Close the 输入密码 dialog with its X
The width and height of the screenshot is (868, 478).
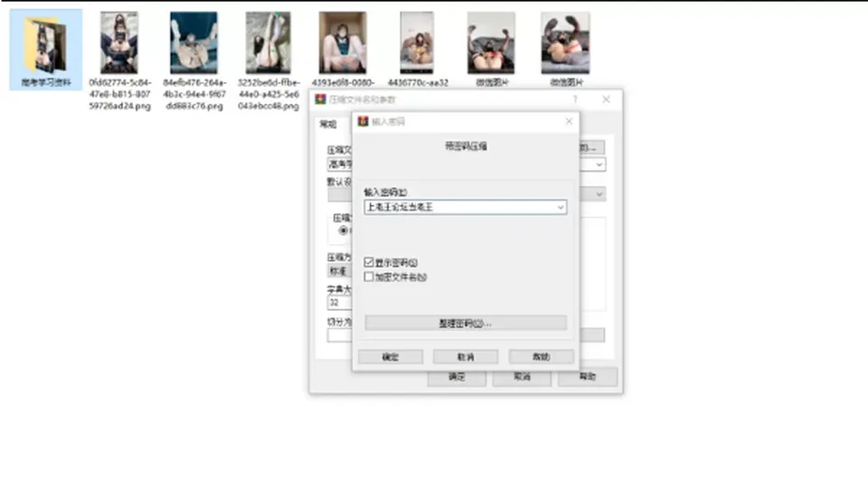pos(569,121)
